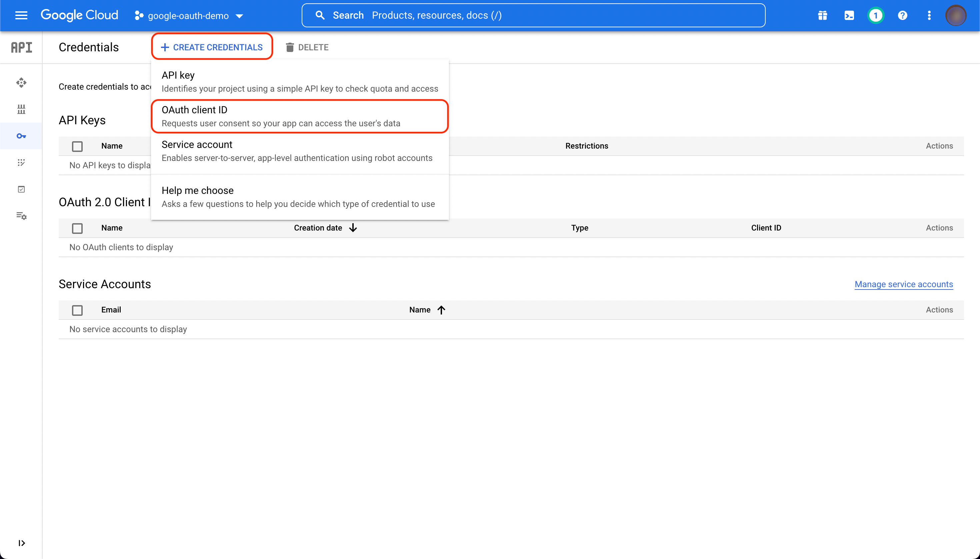The width and height of the screenshot is (980, 559).
Task: Click the Help question mark icon
Action: point(902,15)
